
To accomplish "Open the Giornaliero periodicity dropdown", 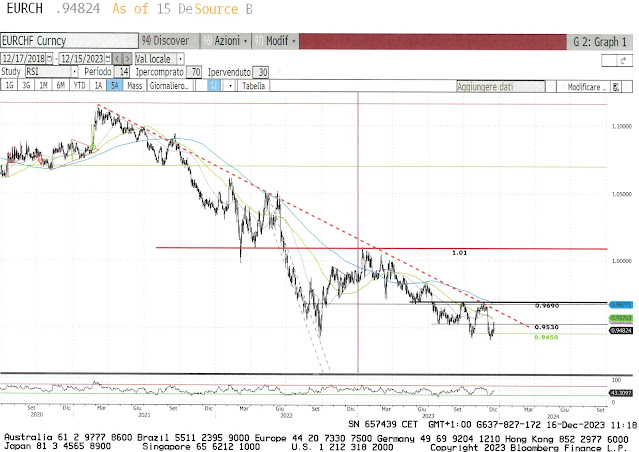I will pos(169,86).
